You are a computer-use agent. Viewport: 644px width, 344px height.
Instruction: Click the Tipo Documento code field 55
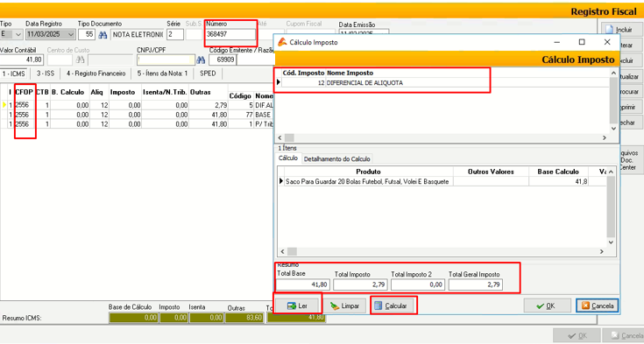click(x=86, y=34)
